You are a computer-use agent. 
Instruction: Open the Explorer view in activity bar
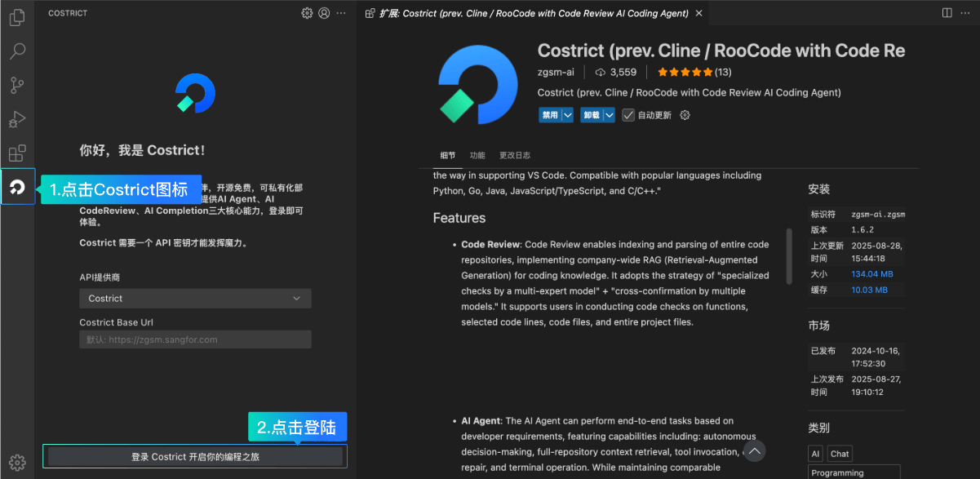[17, 16]
